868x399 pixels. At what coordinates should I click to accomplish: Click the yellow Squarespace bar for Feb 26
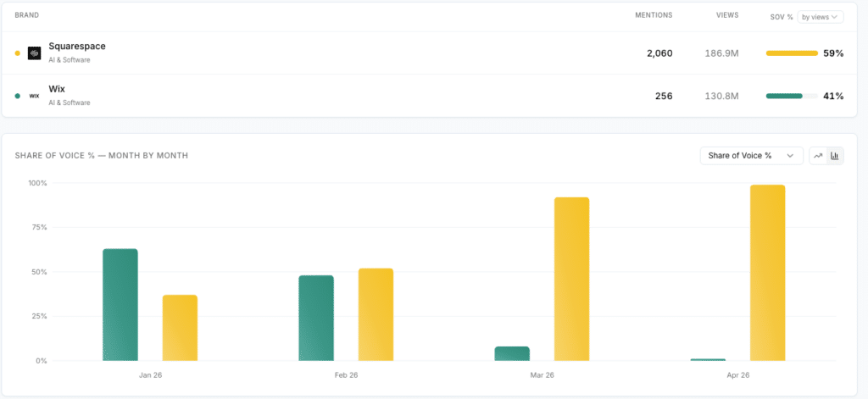(x=376, y=315)
